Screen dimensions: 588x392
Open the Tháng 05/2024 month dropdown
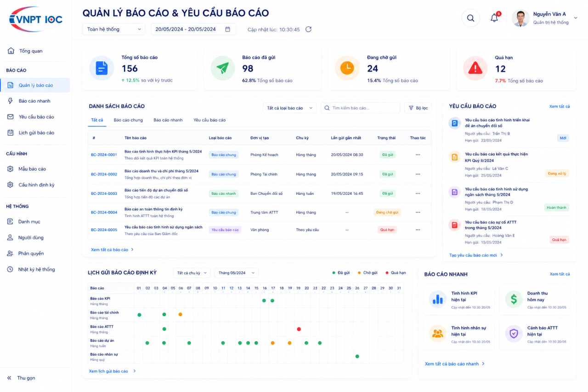[236, 273]
